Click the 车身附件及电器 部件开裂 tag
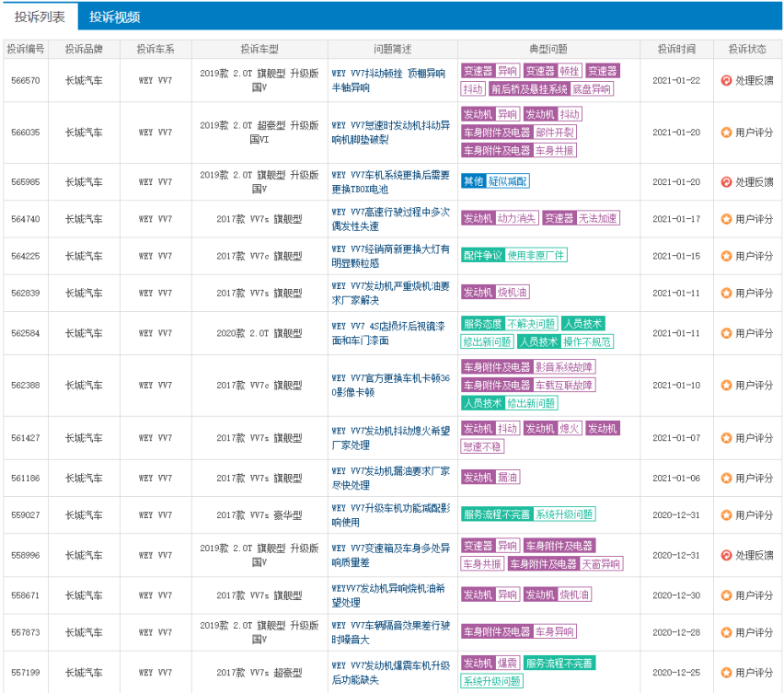The width and height of the screenshot is (784, 693). pos(518,133)
